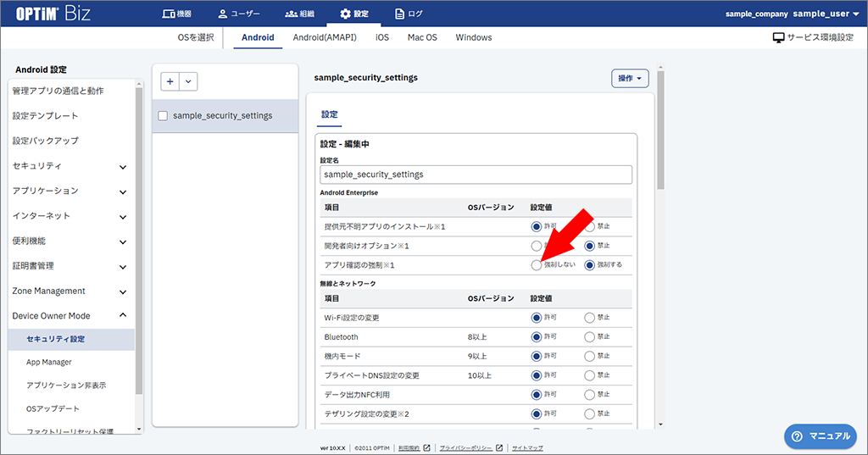
Task: Select 禁止 for Wi-Fi設定の変更
Action: [x=590, y=318]
